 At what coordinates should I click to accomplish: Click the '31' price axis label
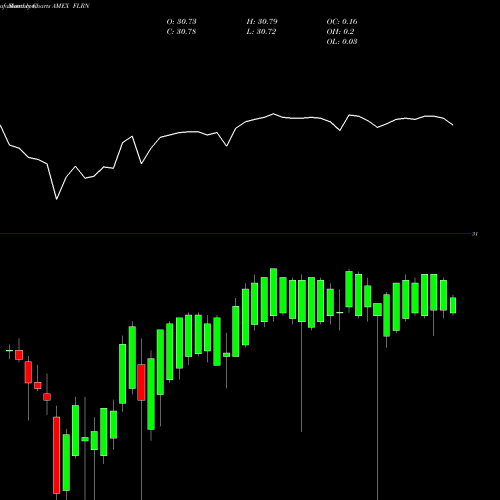tap(475, 234)
